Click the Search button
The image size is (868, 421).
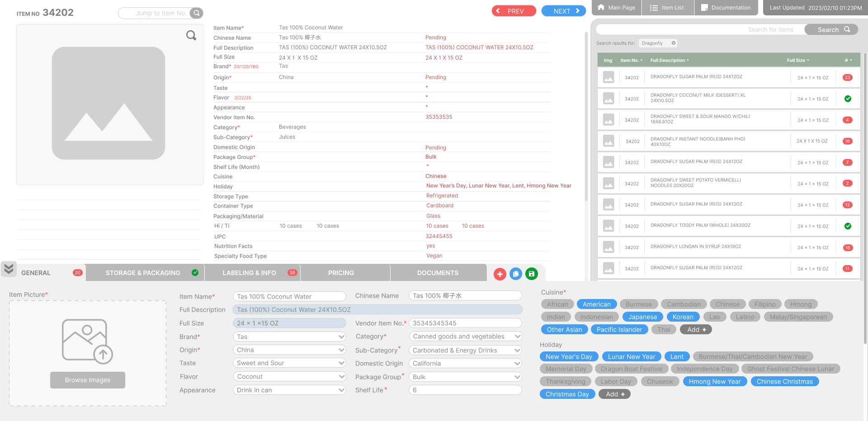(x=831, y=29)
